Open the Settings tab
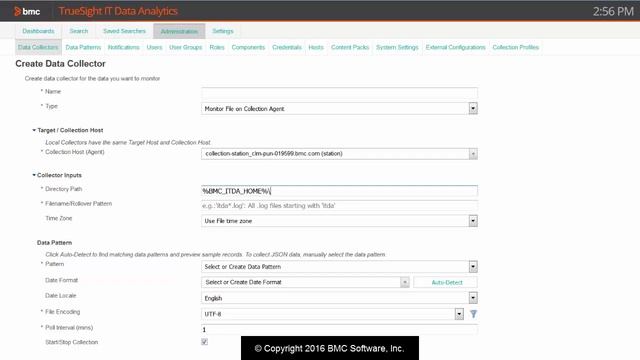640x360 pixels. tap(223, 31)
